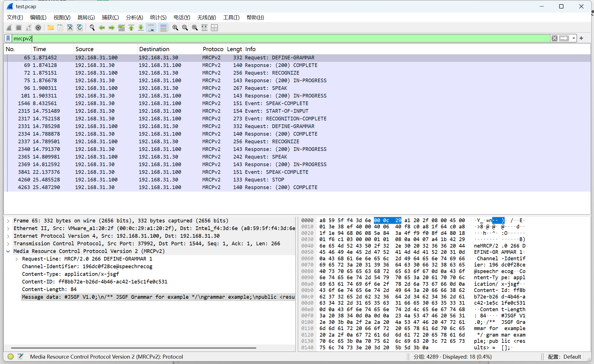Click Reload this file icon

(x=80, y=28)
